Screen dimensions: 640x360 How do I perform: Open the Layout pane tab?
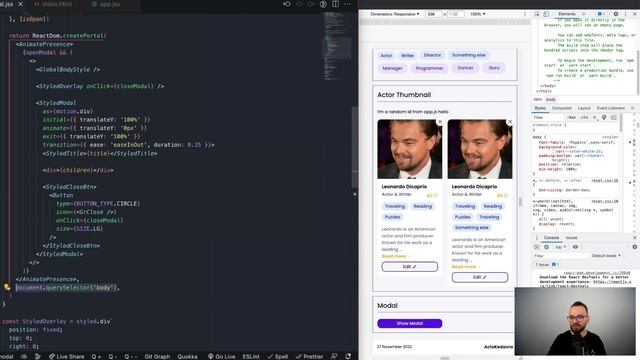pyautogui.click(x=584, y=108)
